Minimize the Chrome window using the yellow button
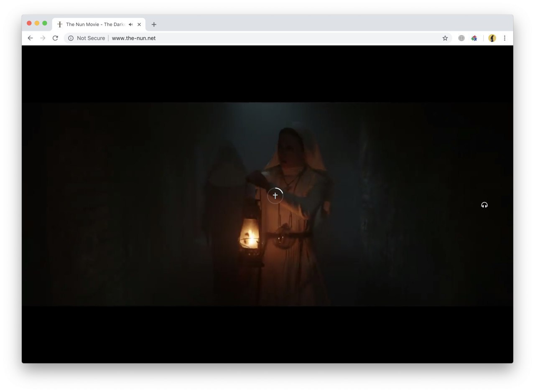 37,23
